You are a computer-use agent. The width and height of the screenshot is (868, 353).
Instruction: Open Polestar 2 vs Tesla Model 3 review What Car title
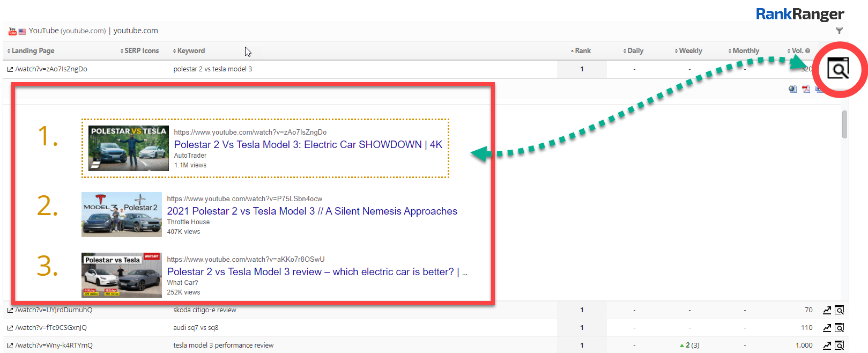(x=317, y=271)
